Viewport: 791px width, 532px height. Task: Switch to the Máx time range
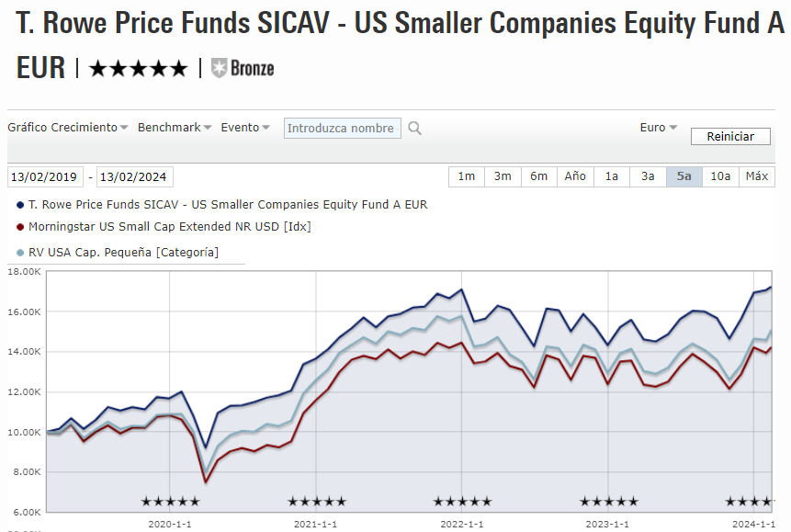pos(757,176)
